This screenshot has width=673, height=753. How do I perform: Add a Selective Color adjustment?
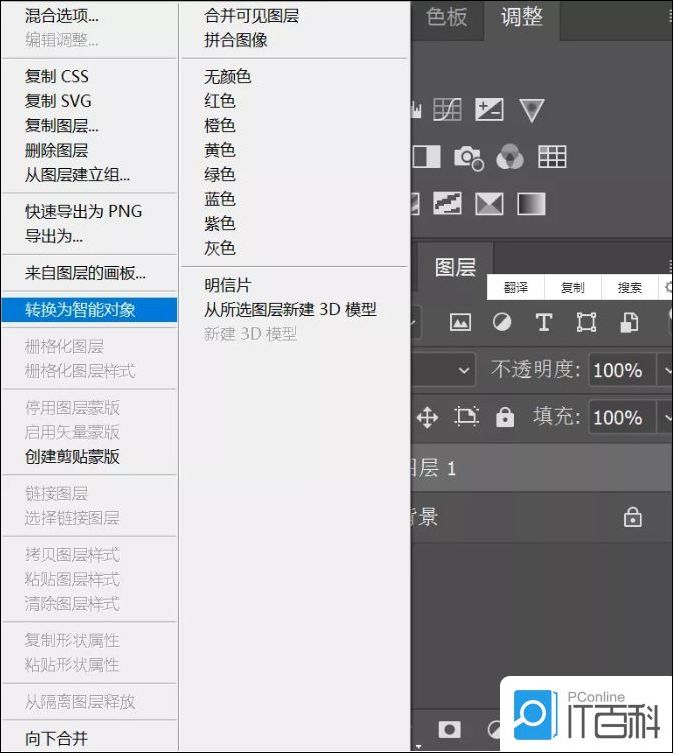point(489,203)
